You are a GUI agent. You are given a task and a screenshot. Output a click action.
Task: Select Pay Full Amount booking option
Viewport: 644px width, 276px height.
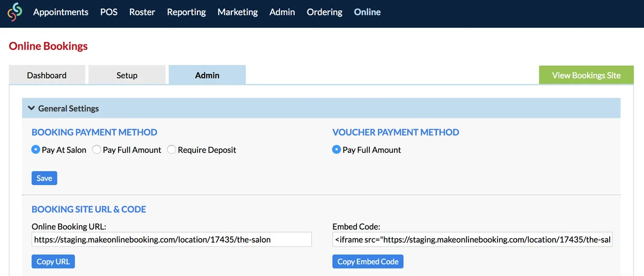(x=97, y=150)
